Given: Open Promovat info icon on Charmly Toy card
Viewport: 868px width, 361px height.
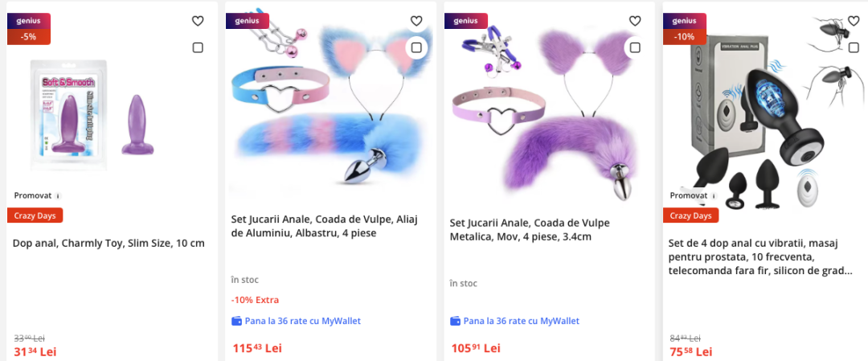Looking at the screenshot, I should (58, 195).
